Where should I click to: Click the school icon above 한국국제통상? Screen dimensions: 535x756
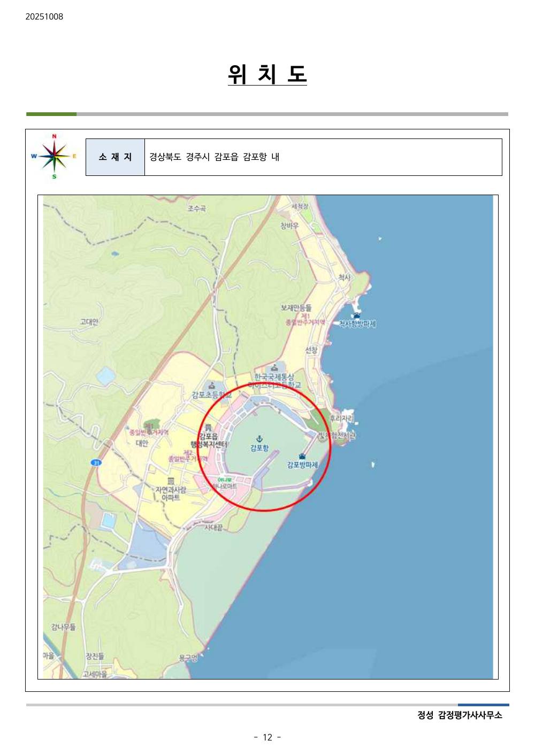pyautogui.click(x=274, y=368)
